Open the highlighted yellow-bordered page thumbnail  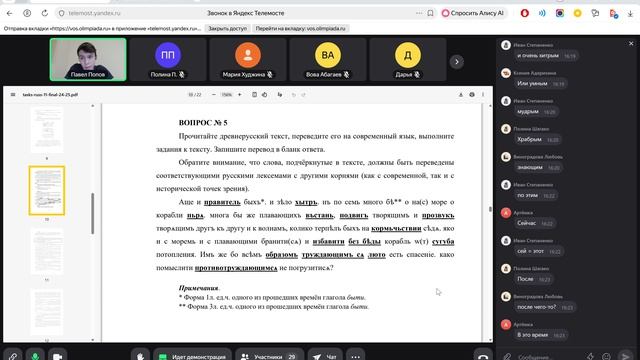(x=47, y=191)
